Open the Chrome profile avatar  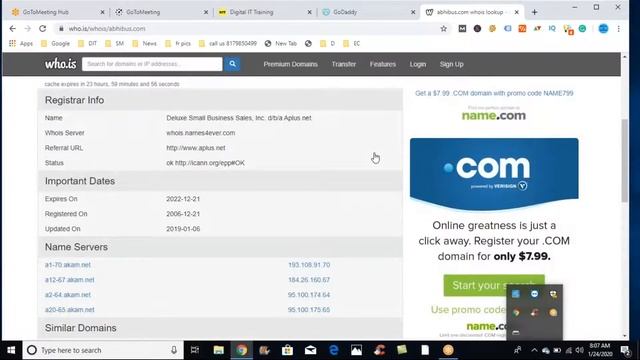pyautogui.click(x=603, y=29)
